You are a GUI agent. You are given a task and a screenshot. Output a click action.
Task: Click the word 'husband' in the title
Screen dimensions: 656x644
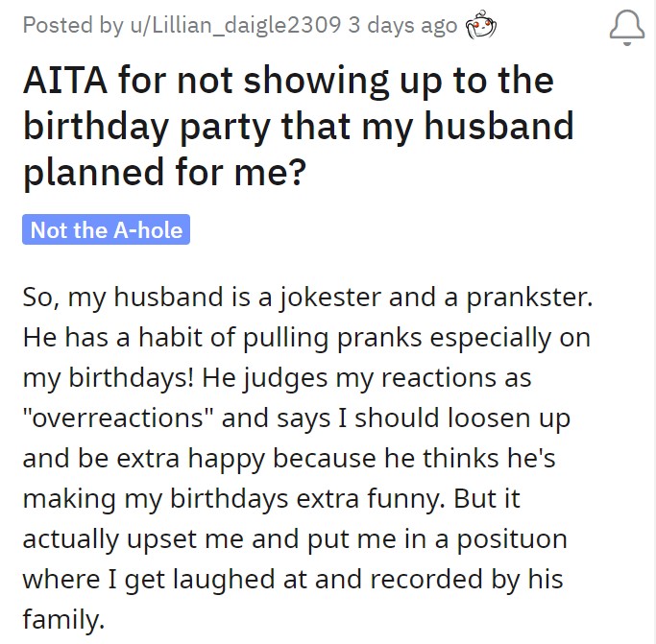499,127
